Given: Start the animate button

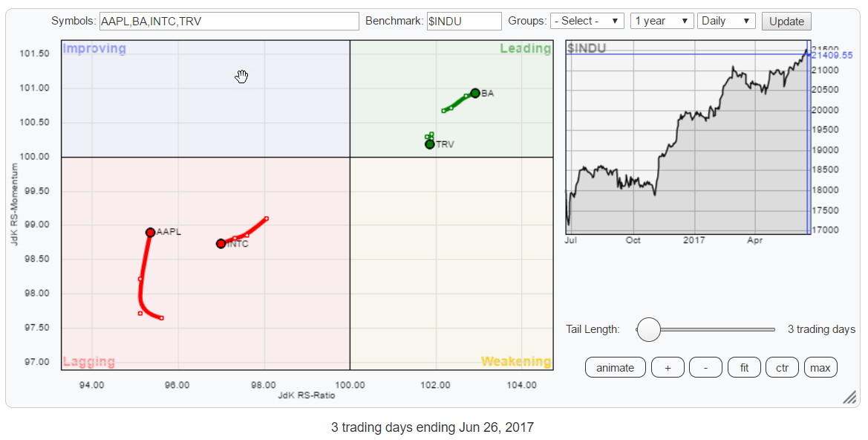Looking at the screenshot, I should [615, 367].
